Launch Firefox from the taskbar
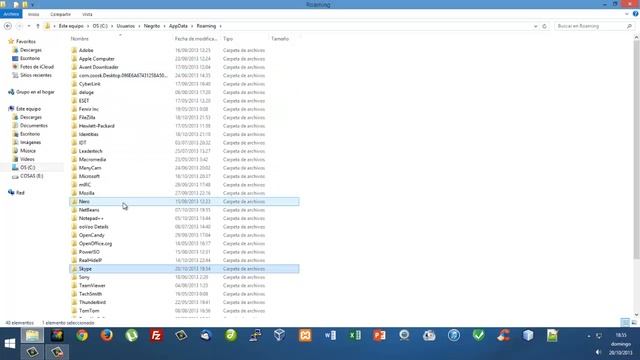Viewport: 640px width, 360px height. [x=107, y=336]
